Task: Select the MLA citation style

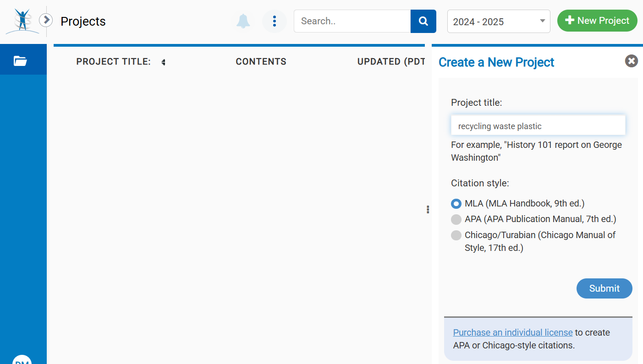Action: pos(456,204)
